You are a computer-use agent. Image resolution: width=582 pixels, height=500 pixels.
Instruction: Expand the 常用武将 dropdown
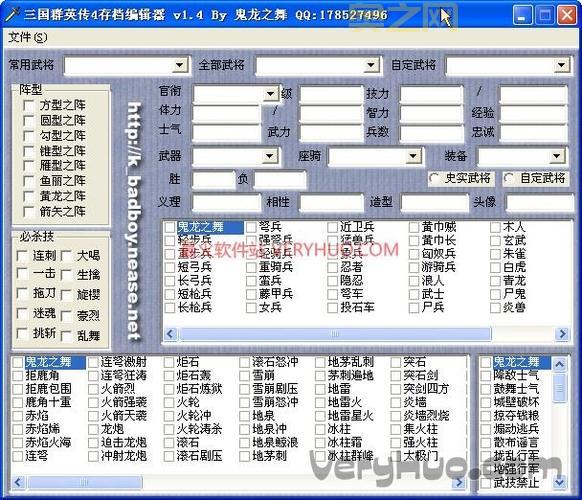180,65
